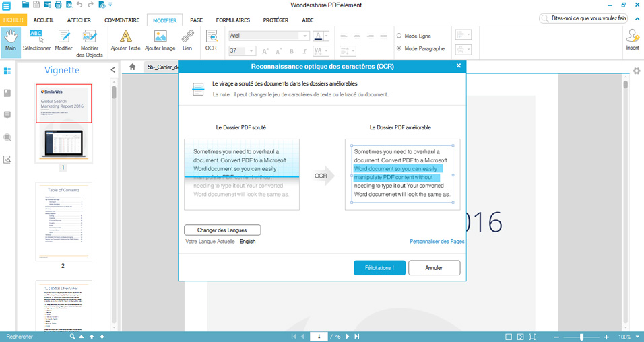
Task: Click the 'Dites-moi ce que vous voulez faire' field
Action: tap(583, 18)
